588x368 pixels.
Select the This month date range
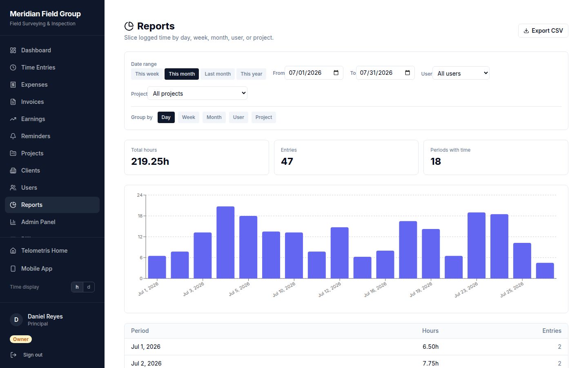(x=182, y=74)
